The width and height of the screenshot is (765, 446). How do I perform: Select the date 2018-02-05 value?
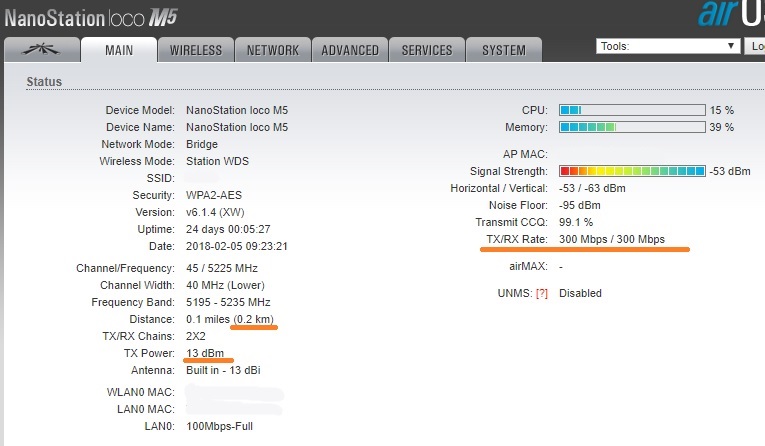tap(237, 246)
